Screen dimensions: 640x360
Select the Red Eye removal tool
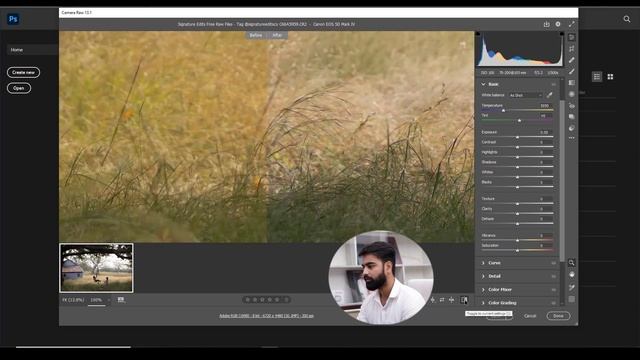coord(571,105)
